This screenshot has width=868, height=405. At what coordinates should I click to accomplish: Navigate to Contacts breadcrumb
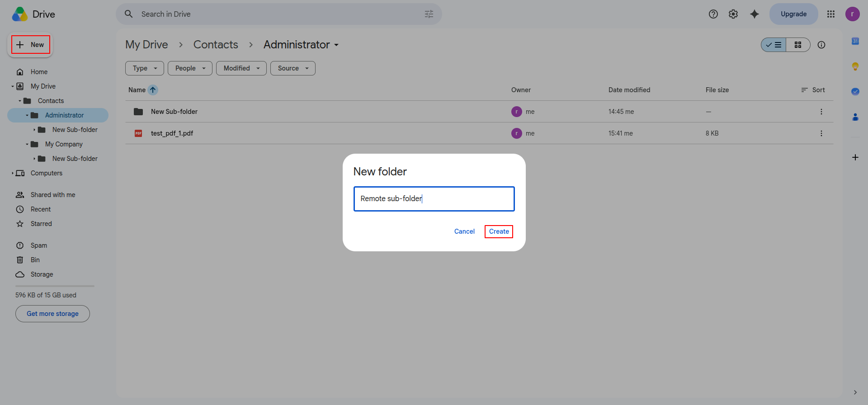click(216, 45)
